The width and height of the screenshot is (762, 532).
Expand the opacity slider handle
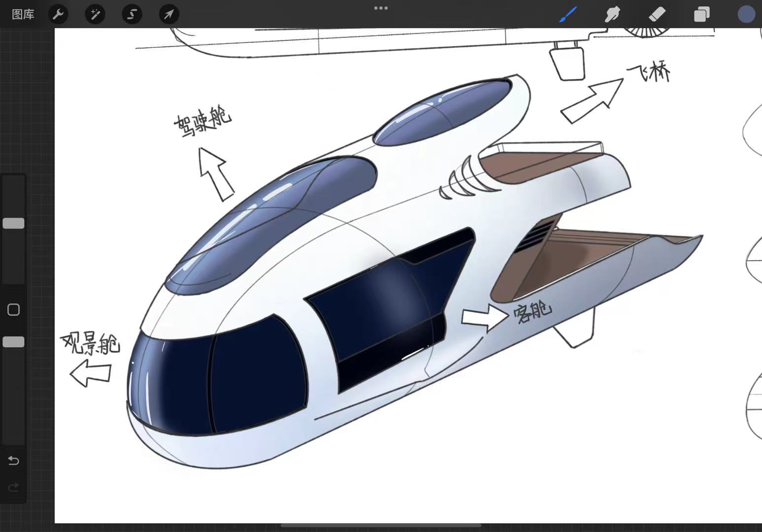click(x=14, y=341)
